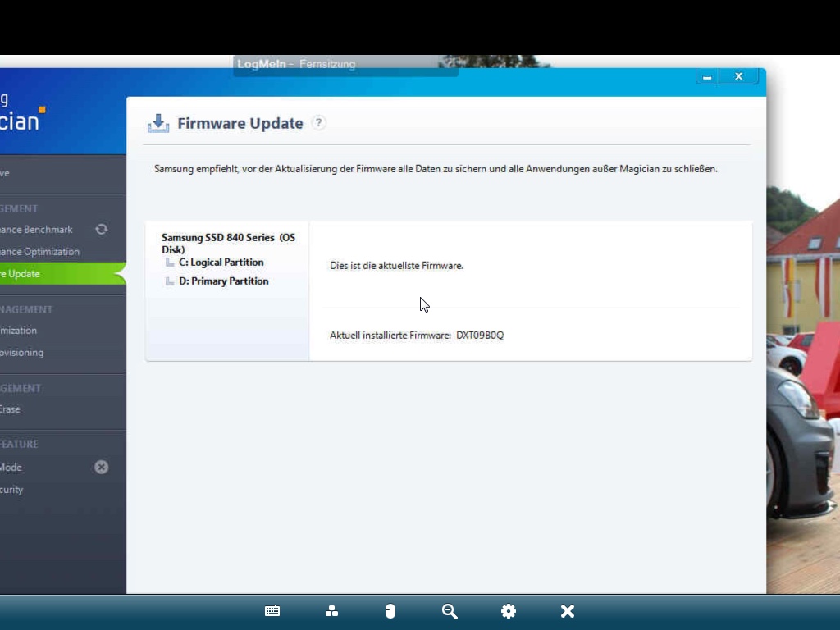Click 'Dies ist die aktuellste Firmware.' text
This screenshot has width=840, height=630.
pyautogui.click(x=396, y=266)
